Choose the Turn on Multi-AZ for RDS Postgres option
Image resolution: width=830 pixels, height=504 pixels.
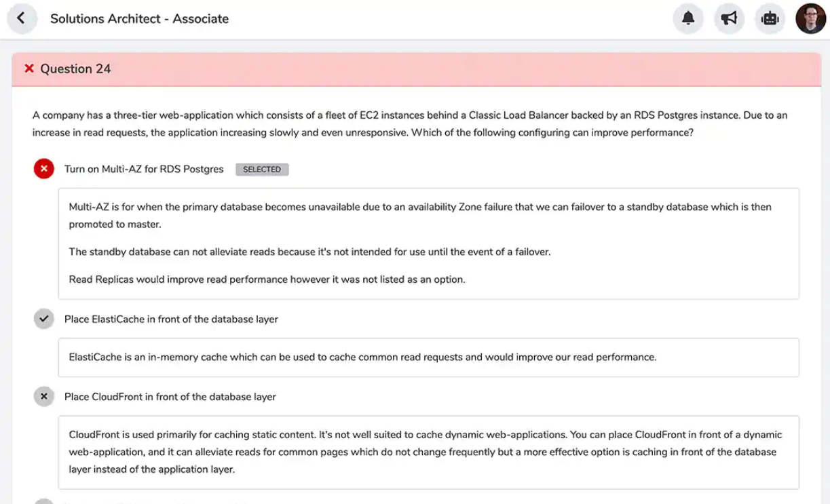click(144, 169)
